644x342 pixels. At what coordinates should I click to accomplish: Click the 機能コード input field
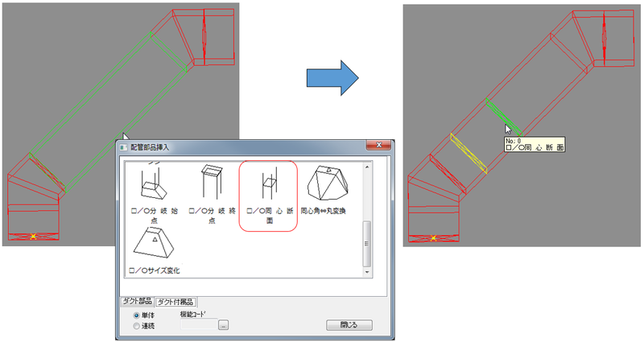(x=200, y=325)
